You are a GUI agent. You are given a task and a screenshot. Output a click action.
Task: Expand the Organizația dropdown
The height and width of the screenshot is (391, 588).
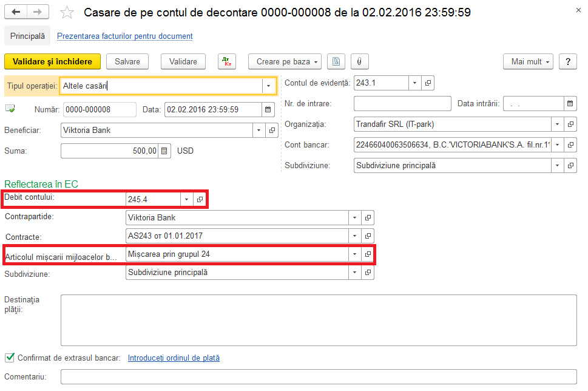point(557,124)
